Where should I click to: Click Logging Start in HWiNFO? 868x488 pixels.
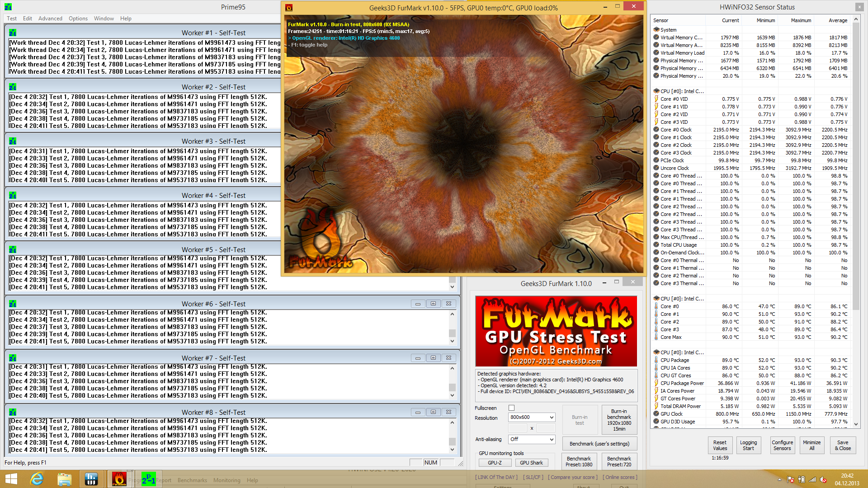click(748, 446)
